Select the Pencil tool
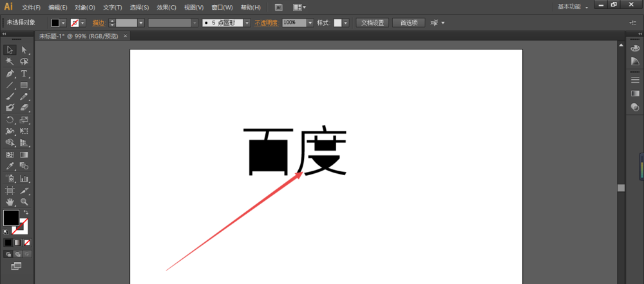This screenshot has height=284, width=644. tap(24, 96)
